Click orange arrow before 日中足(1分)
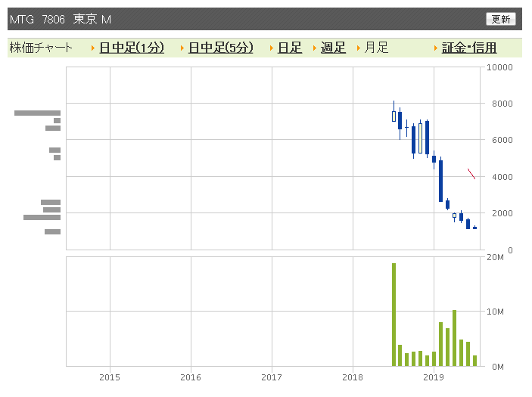The height and width of the screenshot is (397, 532). click(x=92, y=48)
